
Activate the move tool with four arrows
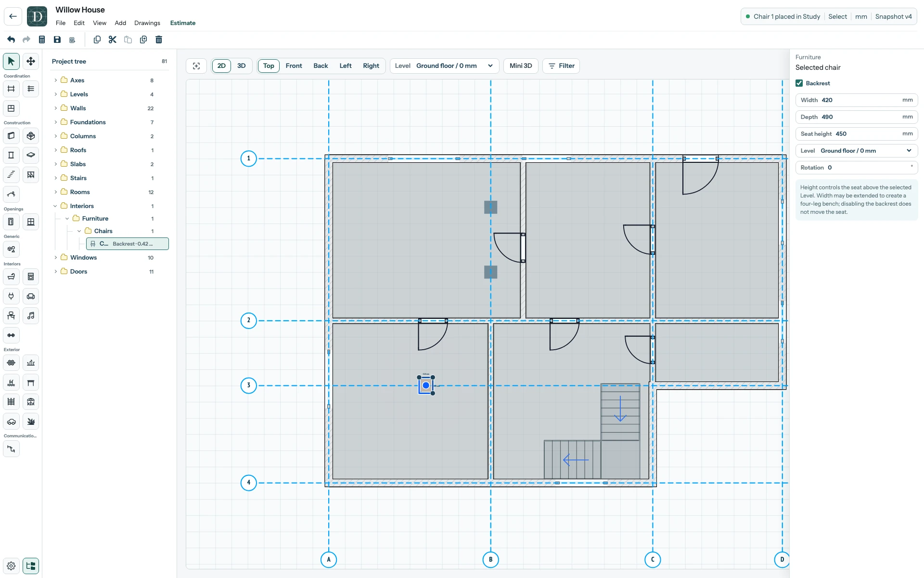coord(31,61)
